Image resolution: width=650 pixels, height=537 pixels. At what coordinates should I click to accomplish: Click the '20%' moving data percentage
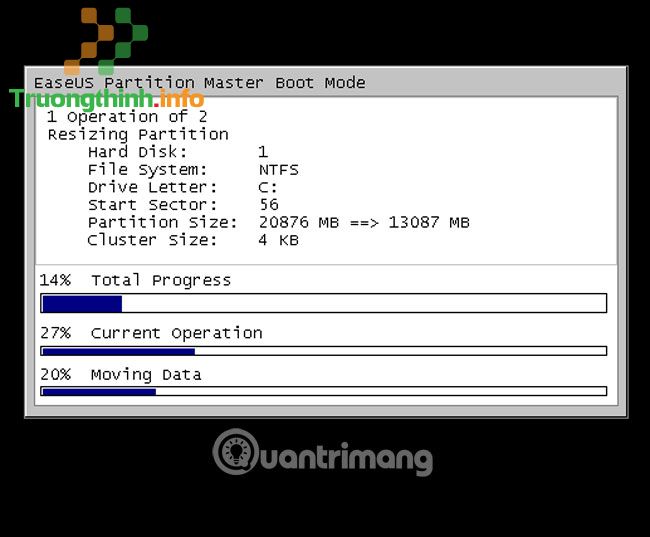(56, 374)
